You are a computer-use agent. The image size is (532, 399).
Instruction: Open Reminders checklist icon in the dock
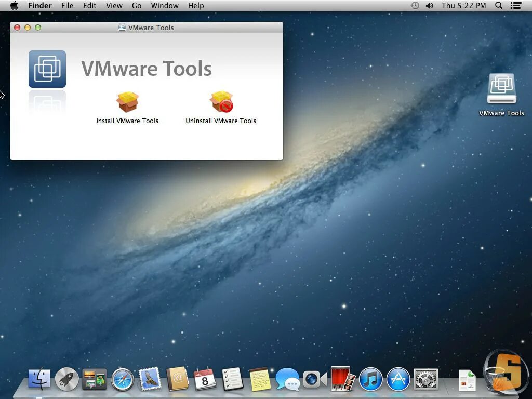coord(233,379)
